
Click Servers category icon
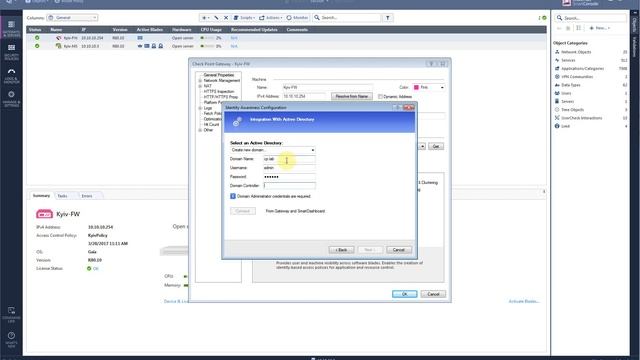557,101
